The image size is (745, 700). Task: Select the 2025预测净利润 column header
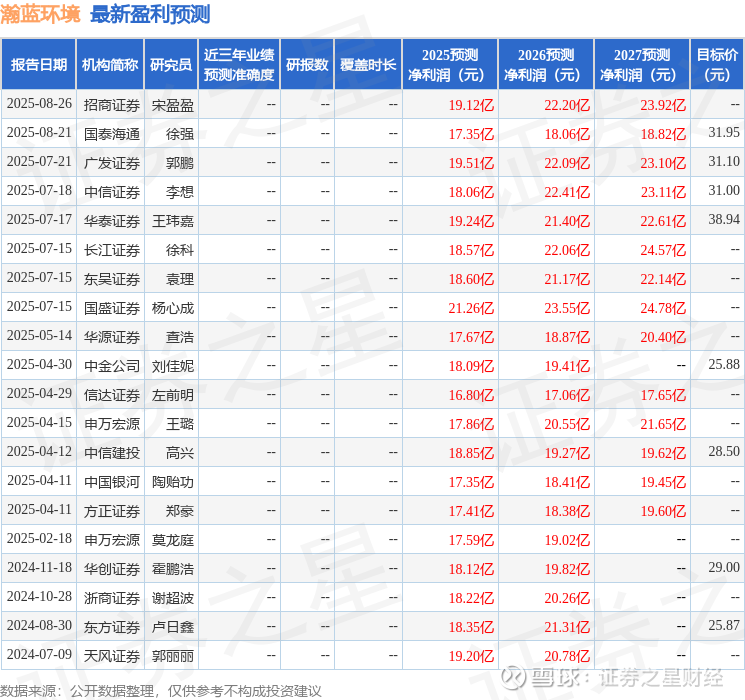[450, 64]
